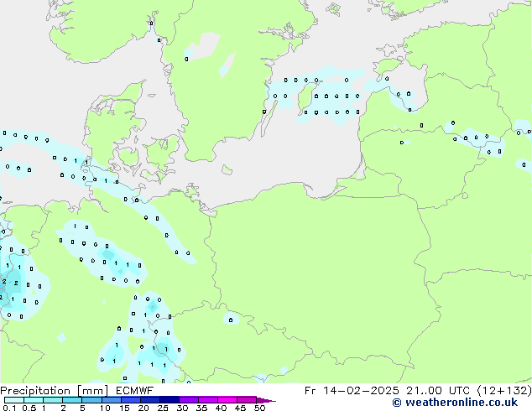Click the legend value label 25
Screen dimensions: 532x411
tap(163, 408)
